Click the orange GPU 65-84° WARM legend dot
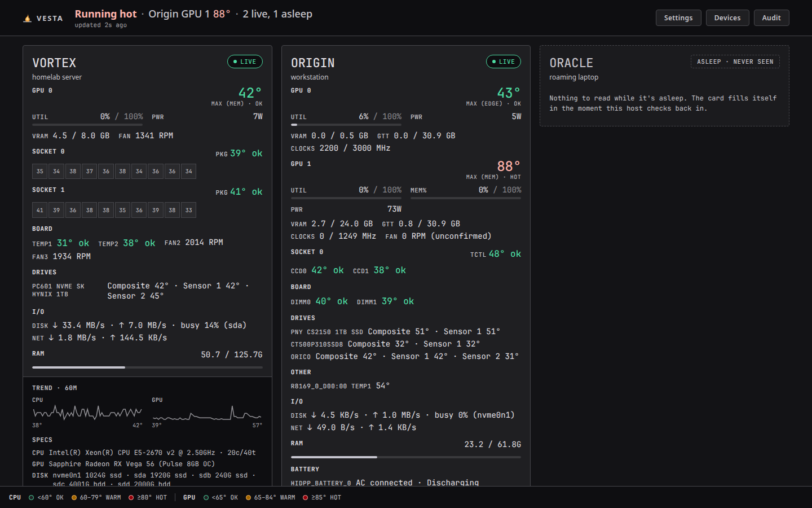 point(249,497)
